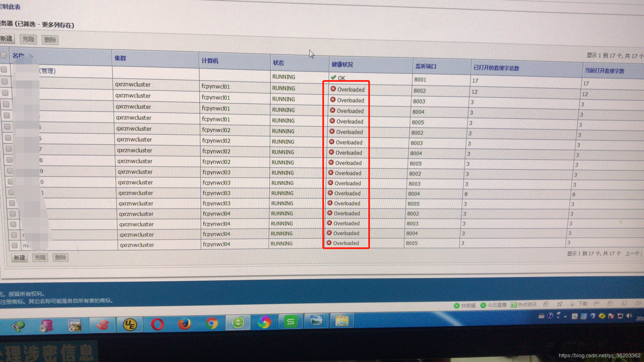Click the download arrow in browser status bar

coord(572,304)
